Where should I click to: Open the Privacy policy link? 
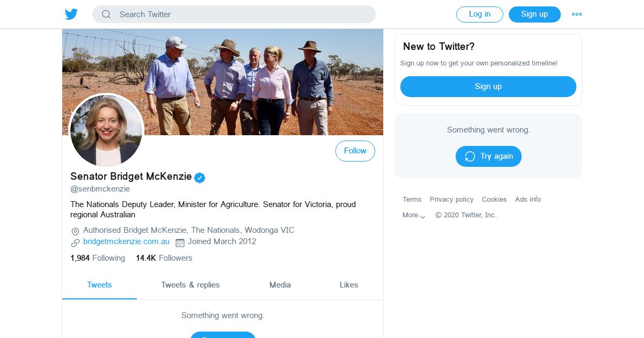click(451, 200)
